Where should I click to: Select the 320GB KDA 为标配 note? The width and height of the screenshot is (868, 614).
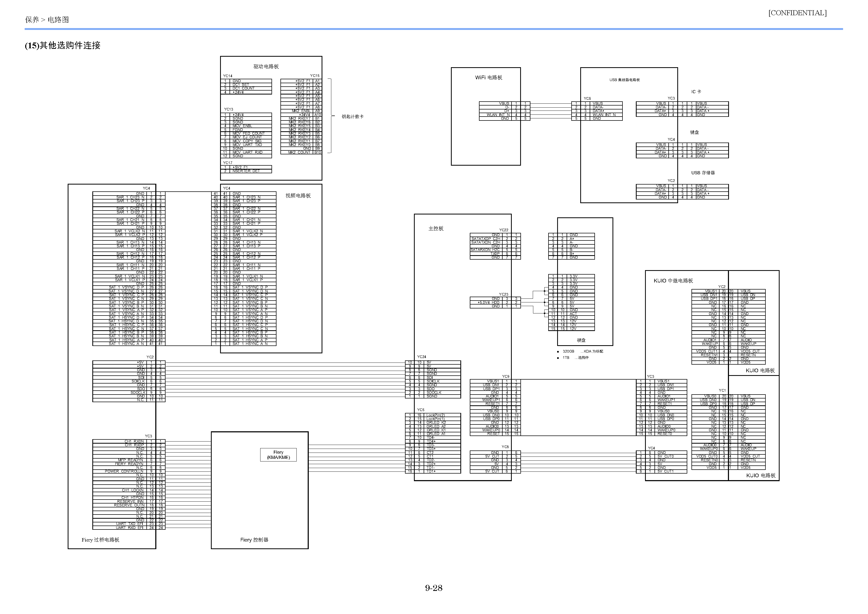pos(583,351)
